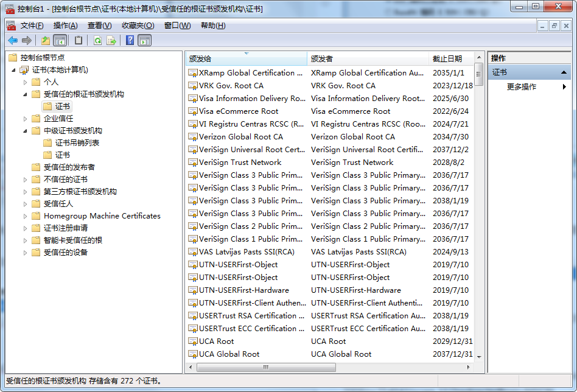This screenshot has width=577, height=392.
Task: Click the MMC toolbox icon in menu bar
Action: (11, 26)
